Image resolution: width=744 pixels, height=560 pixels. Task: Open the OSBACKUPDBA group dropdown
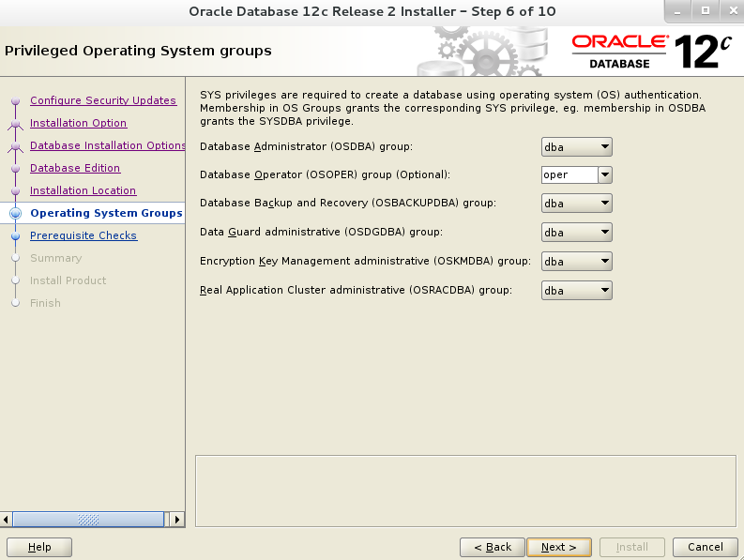pyautogui.click(x=576, y=204)
